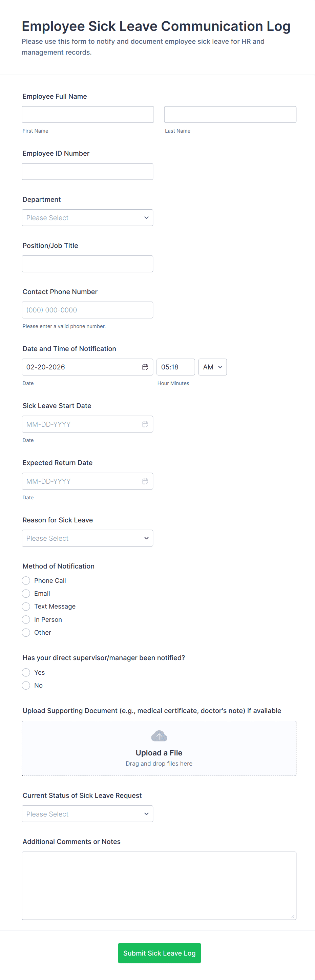
Task: Open the Department dropdown
Action: click(x=87, y=218)
